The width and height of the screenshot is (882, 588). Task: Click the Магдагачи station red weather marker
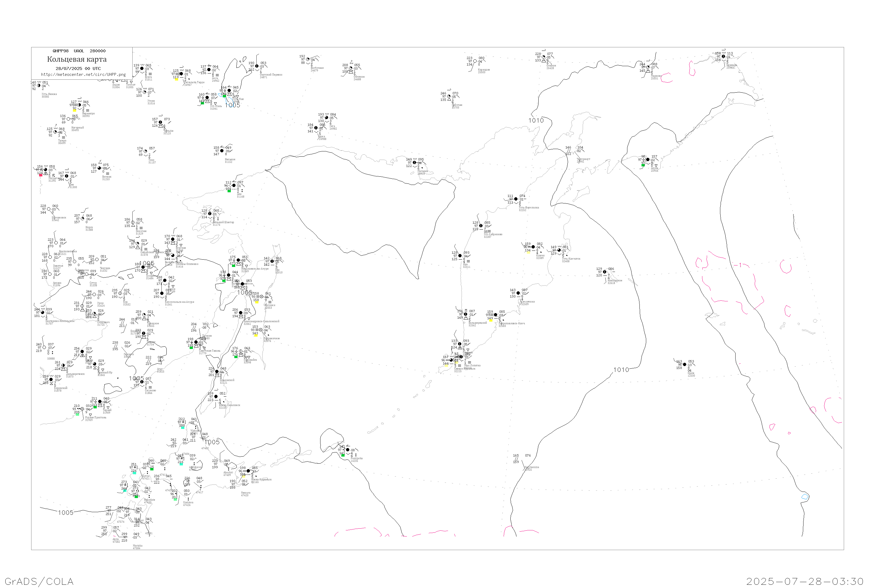click(41, 175)
